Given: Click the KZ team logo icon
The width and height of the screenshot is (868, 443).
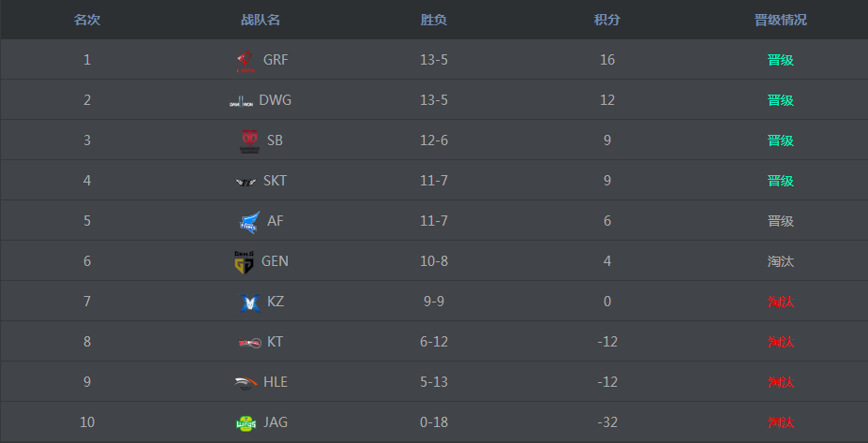Looking at the screenshot, I should tap(248, 303).
